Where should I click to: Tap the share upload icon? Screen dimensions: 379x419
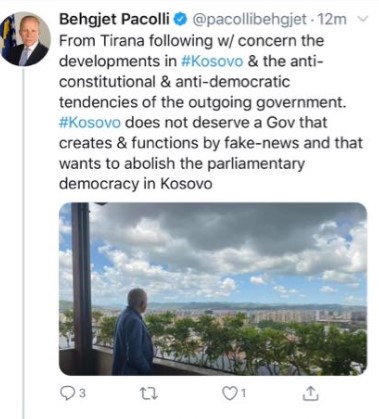[x=310, y=393]
